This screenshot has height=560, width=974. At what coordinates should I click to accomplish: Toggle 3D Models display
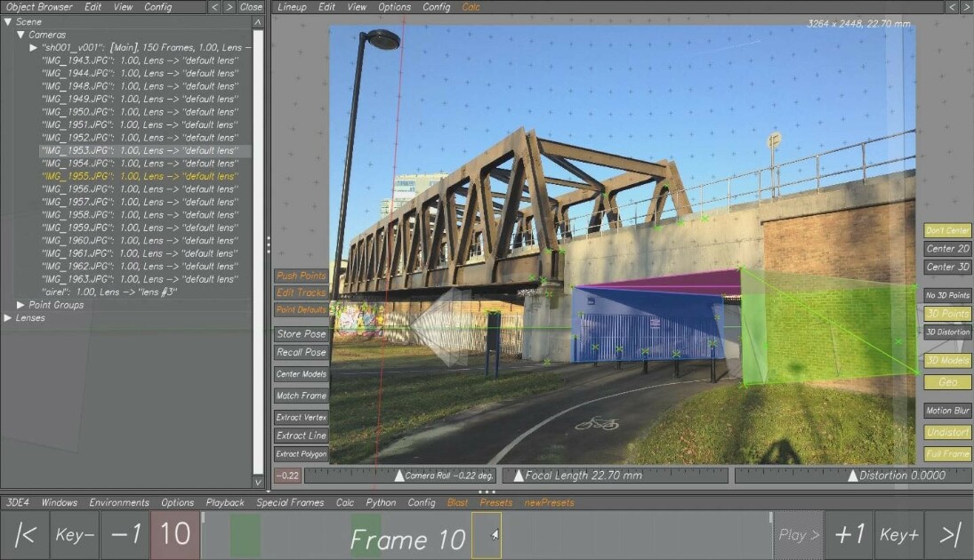[x=947, y=360]
